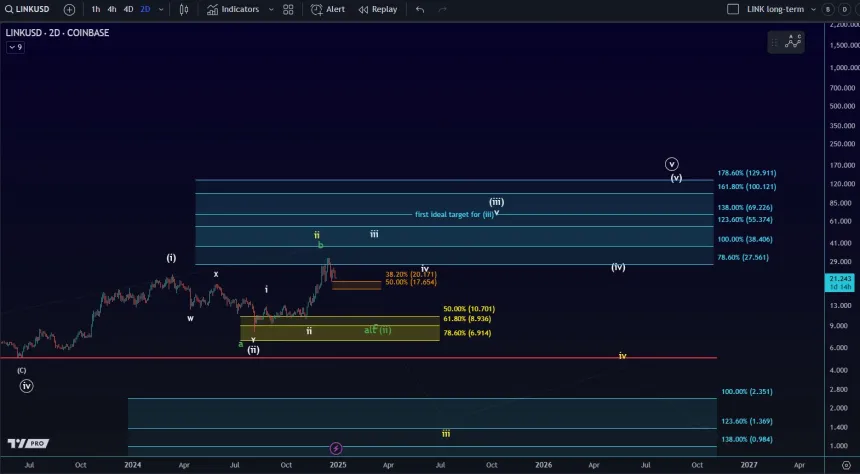Viewport: 860px width, 474px height.
Task: Expand the favorite indicators dropdown arrow
Action: coord(269,9)
